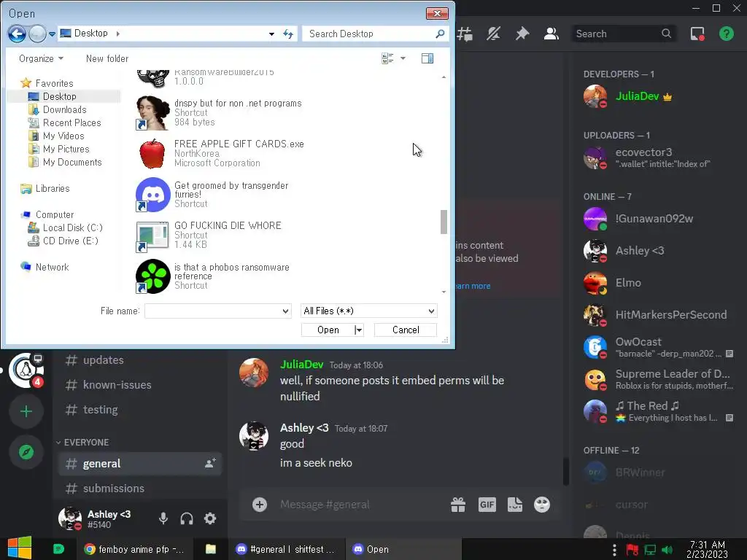Screen dimensions: 747x560
Task: Click file list scroll down arrow
Action: (x=444, y=292)
